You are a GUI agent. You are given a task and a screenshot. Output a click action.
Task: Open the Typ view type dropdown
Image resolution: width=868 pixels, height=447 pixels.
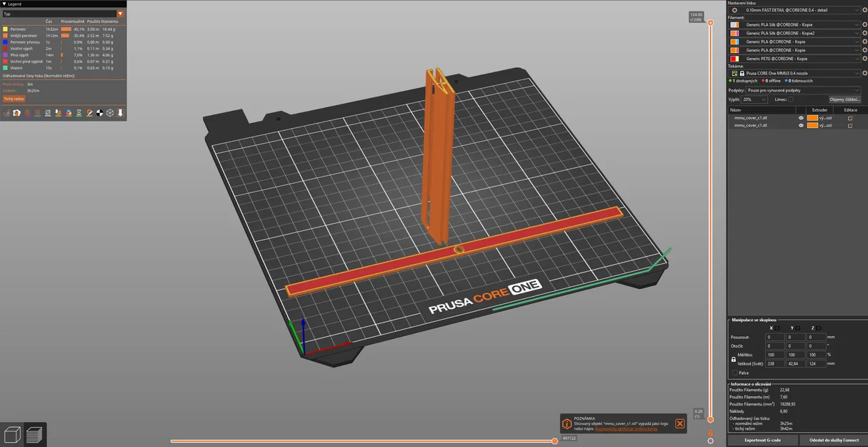(x=63, y=14)
